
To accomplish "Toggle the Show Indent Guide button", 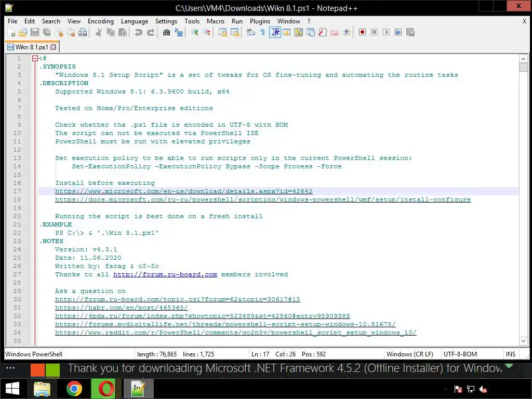I will [275, 32].
